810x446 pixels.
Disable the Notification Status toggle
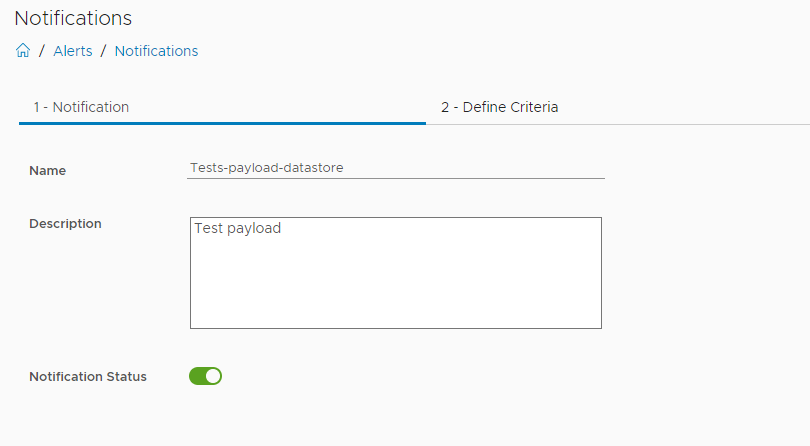click(x=205, y=376)
